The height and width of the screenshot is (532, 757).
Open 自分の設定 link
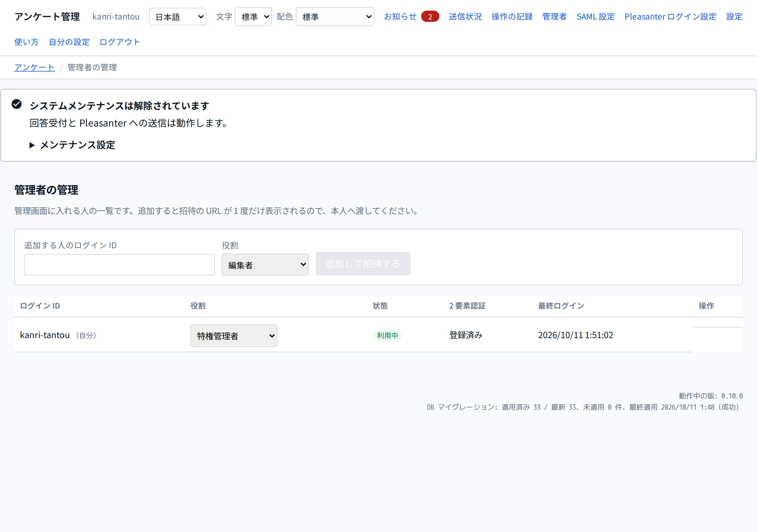pyautogui.click(x=69, y=42)
